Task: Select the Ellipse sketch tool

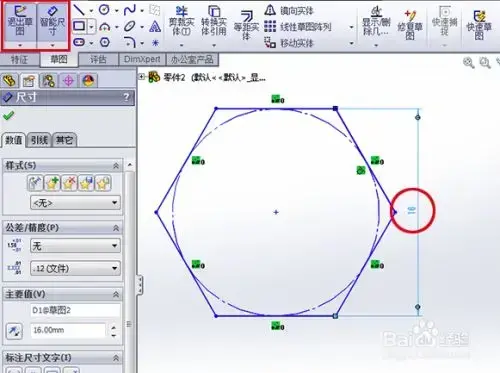Action: (130, 26)
